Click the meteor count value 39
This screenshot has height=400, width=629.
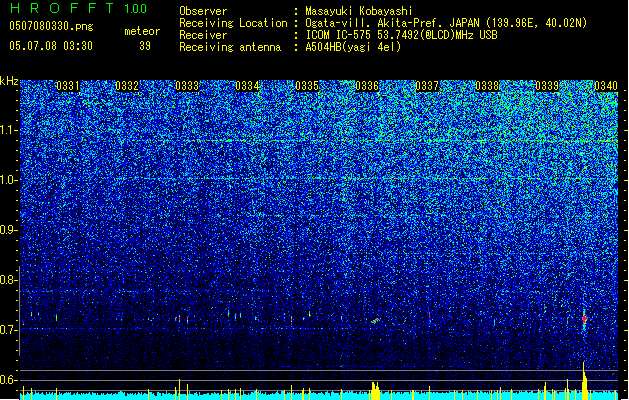click(x=145, y=46)
